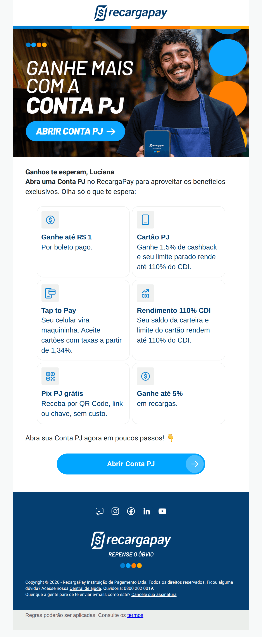This screenshot has width=262, height=644.
Task: Click the phone icon above Cartão PJ
Action: 145,220
